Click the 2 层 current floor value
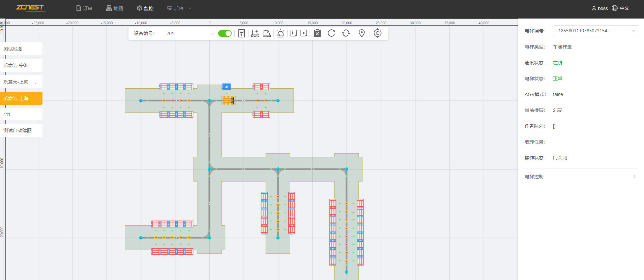Viewport: 644px width, 280px height. (x=557, y=110)
